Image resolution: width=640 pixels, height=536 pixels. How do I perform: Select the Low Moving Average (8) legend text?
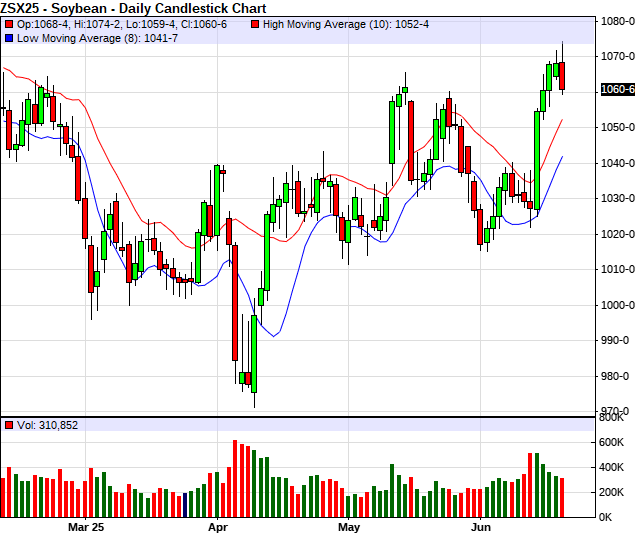click(80, 37)
